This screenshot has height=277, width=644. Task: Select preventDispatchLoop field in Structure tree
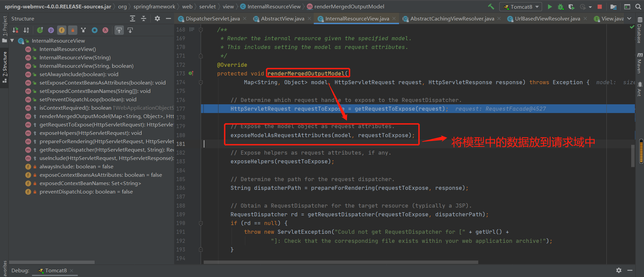click(86, 192)
